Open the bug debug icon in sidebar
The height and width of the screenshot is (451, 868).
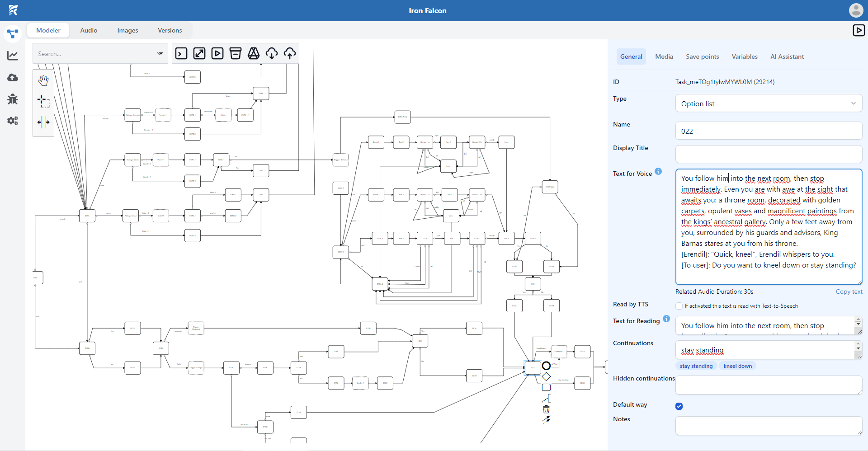[x=13, y=99]
